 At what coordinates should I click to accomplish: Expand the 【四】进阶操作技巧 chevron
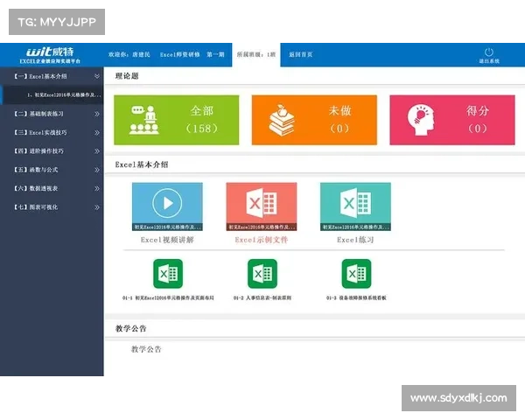(97, 151)
